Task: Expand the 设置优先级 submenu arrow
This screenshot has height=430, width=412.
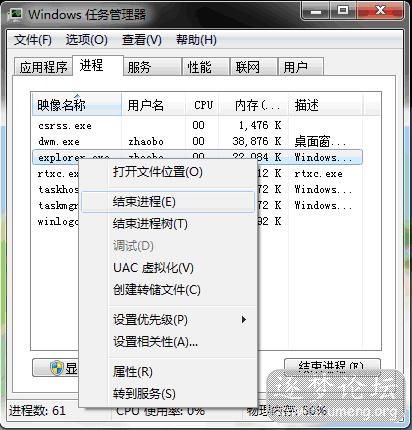Action: [244, 320]
